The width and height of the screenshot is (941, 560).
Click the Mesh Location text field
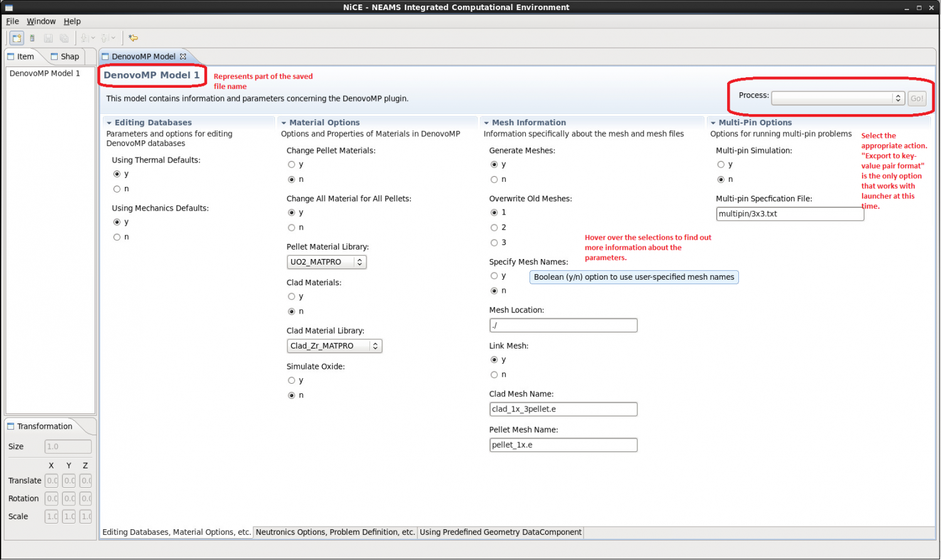(x=563, y=325)
